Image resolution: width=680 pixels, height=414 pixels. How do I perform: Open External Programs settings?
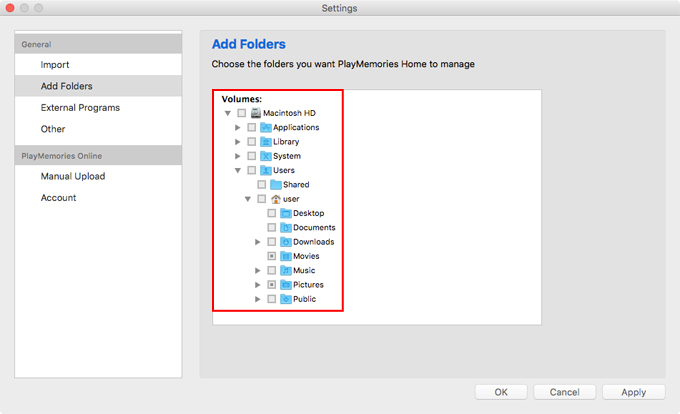[98, 108]
